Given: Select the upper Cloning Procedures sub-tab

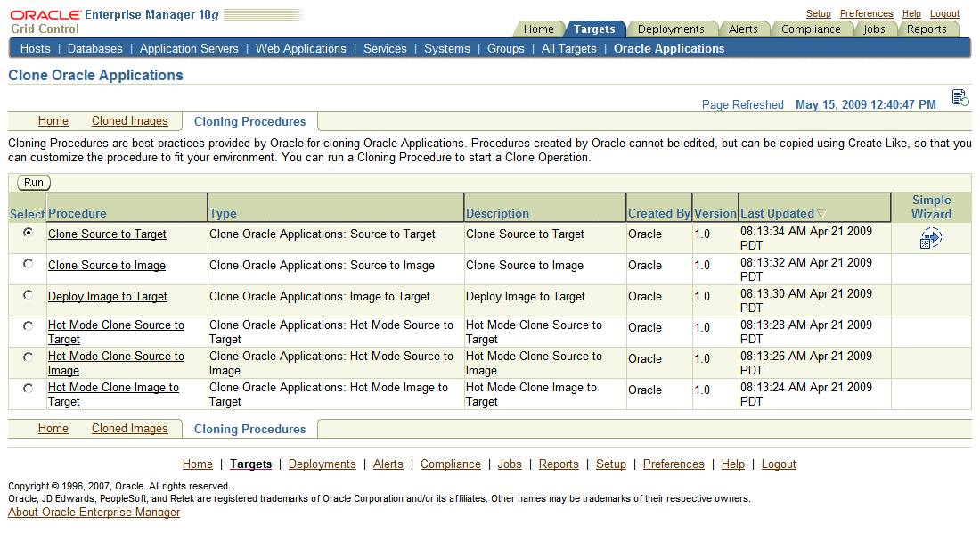Looking at the screenshot, I should pyautogui.click(x=250, y=121).
